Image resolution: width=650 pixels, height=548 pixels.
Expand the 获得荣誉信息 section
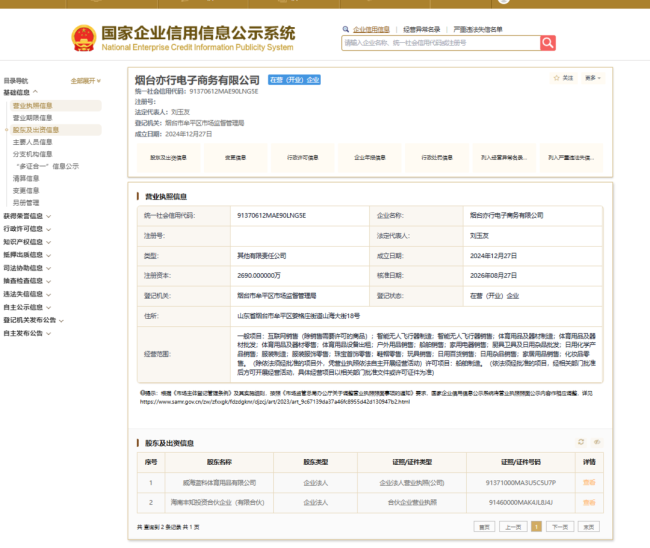tap(27, 216)
